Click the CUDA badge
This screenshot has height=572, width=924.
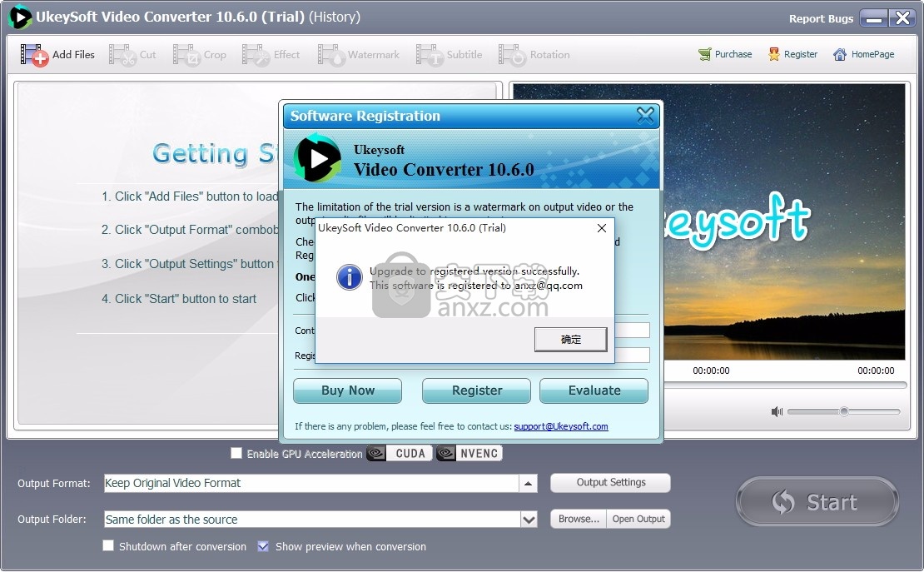point(400,453)
